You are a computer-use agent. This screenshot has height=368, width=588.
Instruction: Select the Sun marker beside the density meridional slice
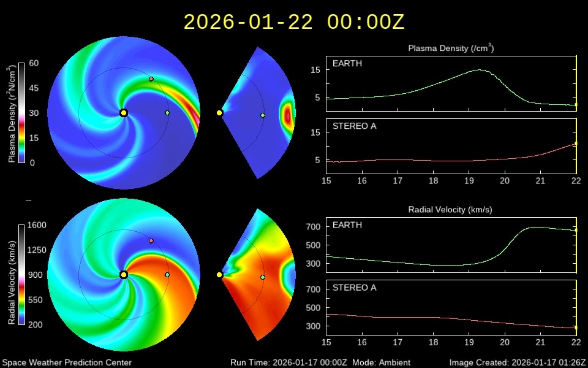[219, 113]
